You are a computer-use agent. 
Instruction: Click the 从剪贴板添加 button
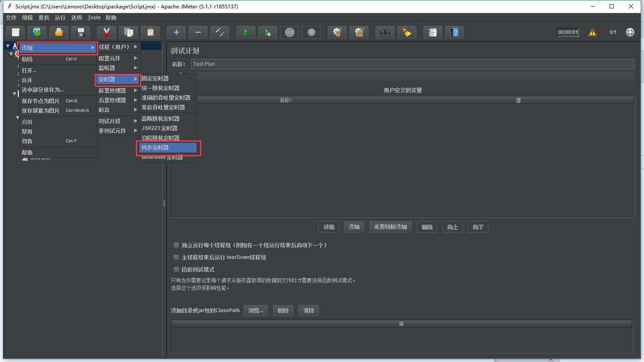[390, 227]
